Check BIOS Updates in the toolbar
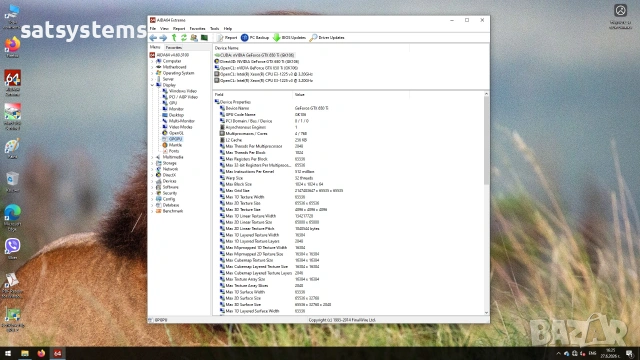The width and height of the screenshot is (640, 360). tap(289, 38)
